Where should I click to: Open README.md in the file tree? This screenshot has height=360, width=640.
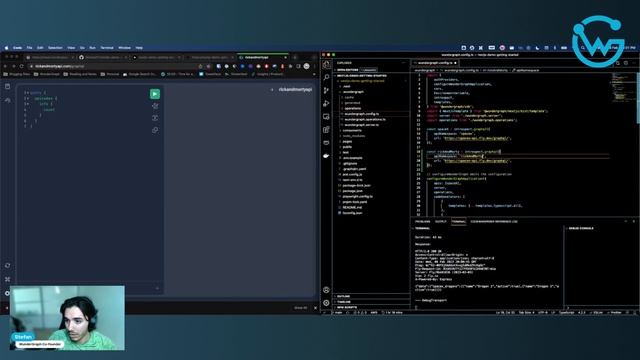[x=351, y=207]
